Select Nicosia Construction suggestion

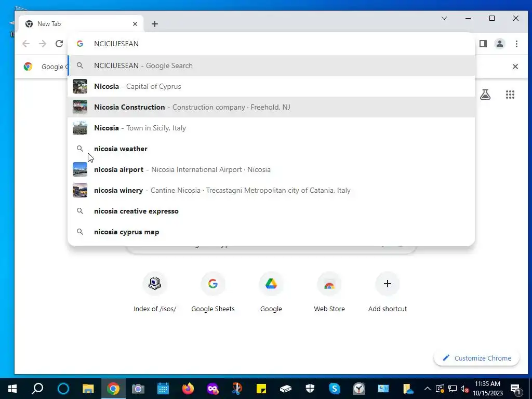click(271, 107)
